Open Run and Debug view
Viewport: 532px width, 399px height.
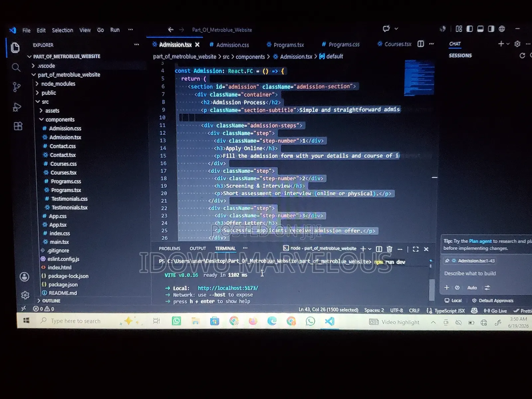[17, 107]
